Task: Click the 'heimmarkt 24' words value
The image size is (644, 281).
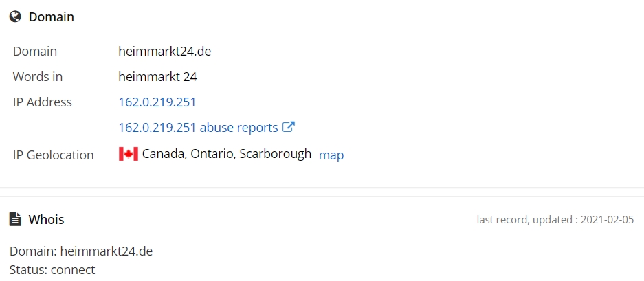Action: coord(157,77)
